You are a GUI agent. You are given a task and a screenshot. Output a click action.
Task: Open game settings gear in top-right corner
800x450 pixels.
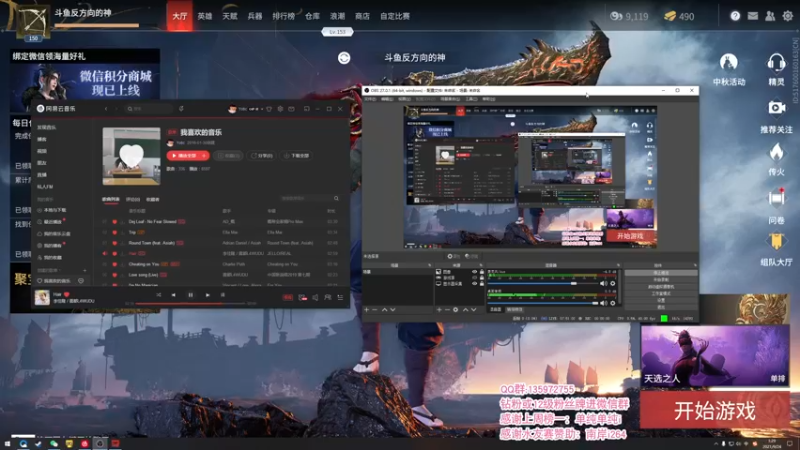[x=788, y=16]
